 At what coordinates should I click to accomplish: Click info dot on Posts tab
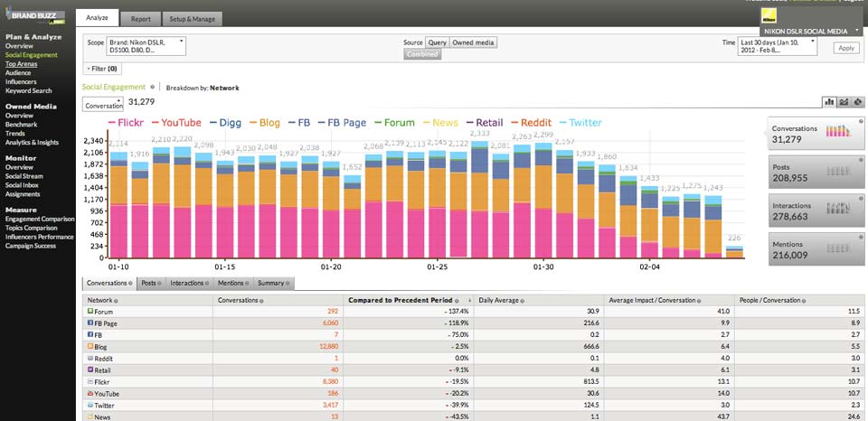click(x=159, y=284)
